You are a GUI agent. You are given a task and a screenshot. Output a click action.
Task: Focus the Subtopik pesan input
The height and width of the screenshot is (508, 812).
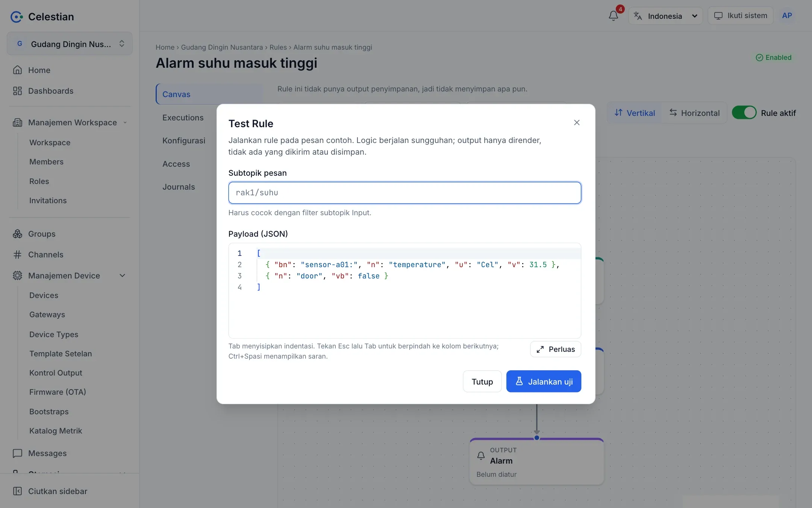[x=404, y=193]
